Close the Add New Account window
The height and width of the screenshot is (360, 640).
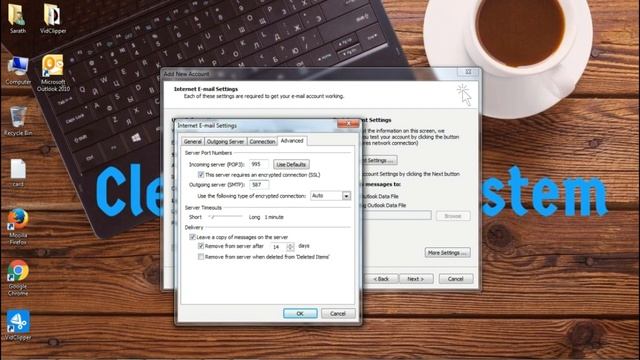click(x=468, y=72)
